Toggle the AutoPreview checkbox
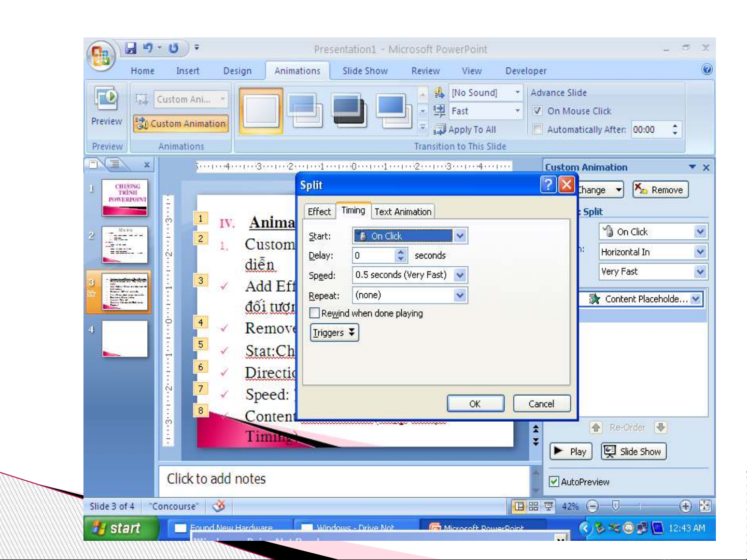 (554, 482)
